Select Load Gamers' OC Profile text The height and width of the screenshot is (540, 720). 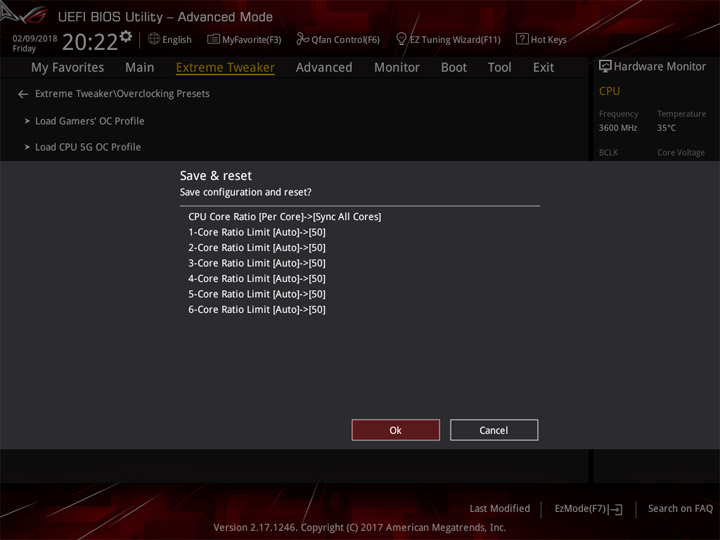coord(90,121)
